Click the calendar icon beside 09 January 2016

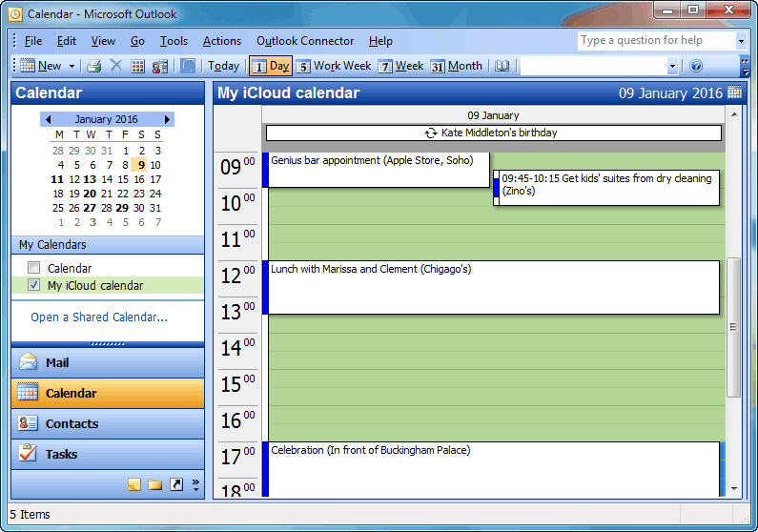(735, 92)
